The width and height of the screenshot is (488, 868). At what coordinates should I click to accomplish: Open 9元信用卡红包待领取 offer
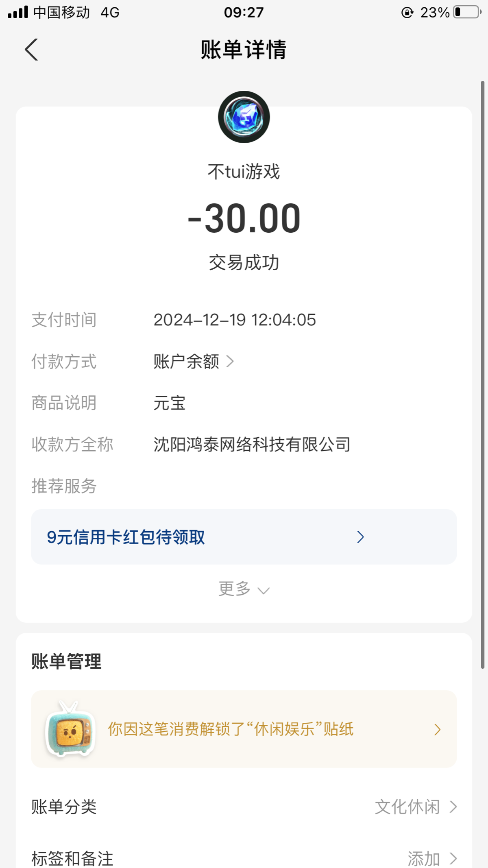tap(126, 537)
